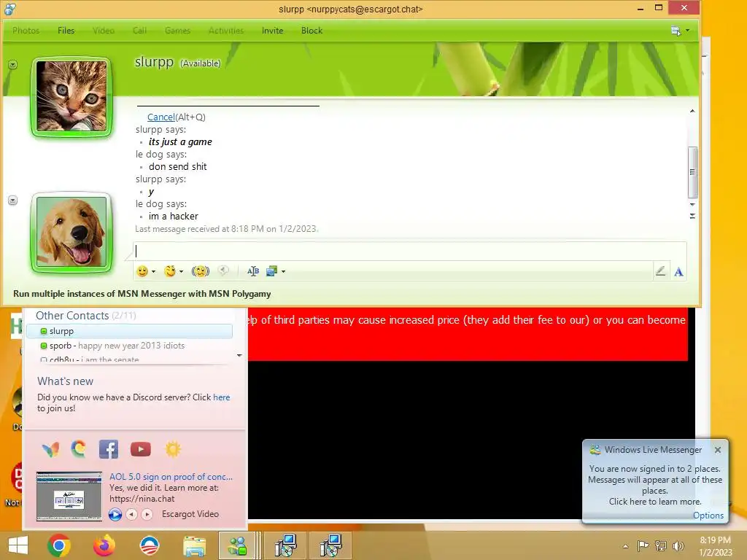Open the Video toolbar item
This screenshot has width=747, height=560.
104,31
